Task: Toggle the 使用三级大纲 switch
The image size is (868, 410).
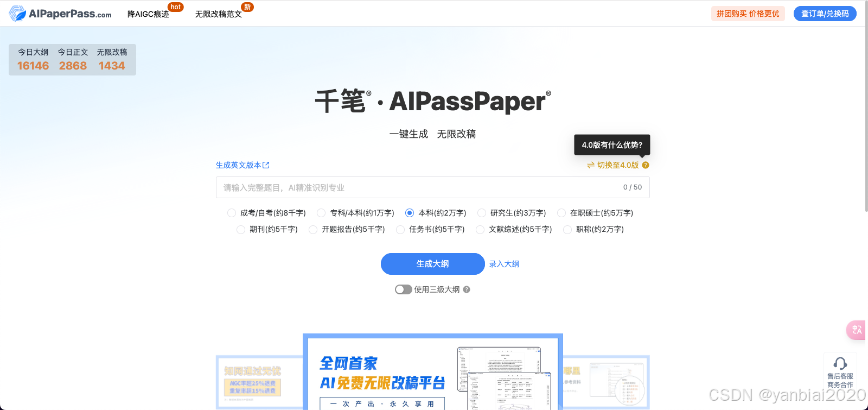Action: [403, 289]
